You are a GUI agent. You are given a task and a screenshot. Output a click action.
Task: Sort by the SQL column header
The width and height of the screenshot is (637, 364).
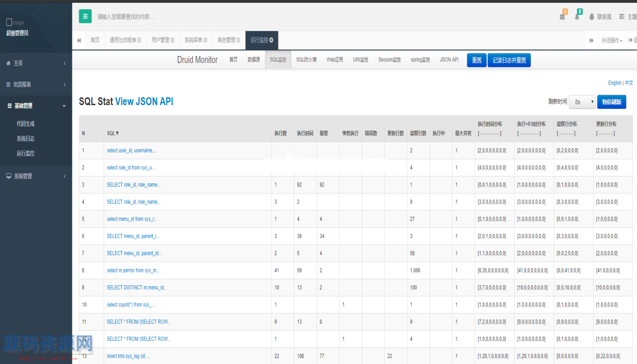(x=113, y=133)
